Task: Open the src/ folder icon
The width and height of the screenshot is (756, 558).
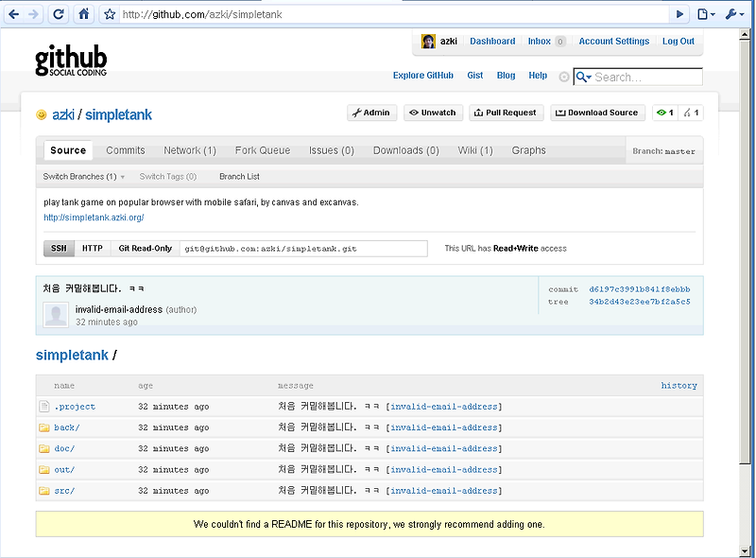Action: pyautogui.click(x=43, y=491)
